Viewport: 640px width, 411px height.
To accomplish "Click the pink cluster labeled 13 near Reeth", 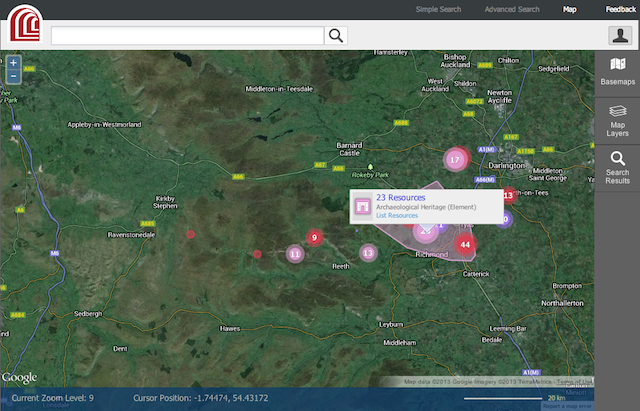I will point(368,253).
